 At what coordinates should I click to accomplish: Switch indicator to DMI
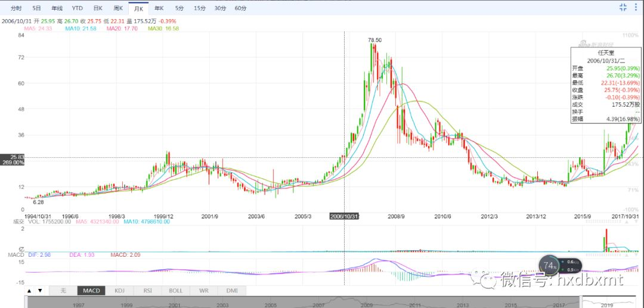tap(232, 290)
